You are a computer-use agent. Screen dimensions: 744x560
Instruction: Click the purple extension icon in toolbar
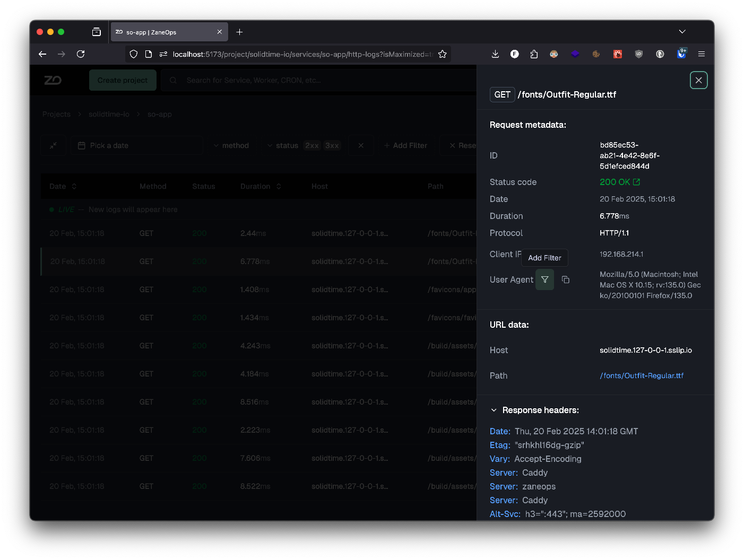click(575, 54)
